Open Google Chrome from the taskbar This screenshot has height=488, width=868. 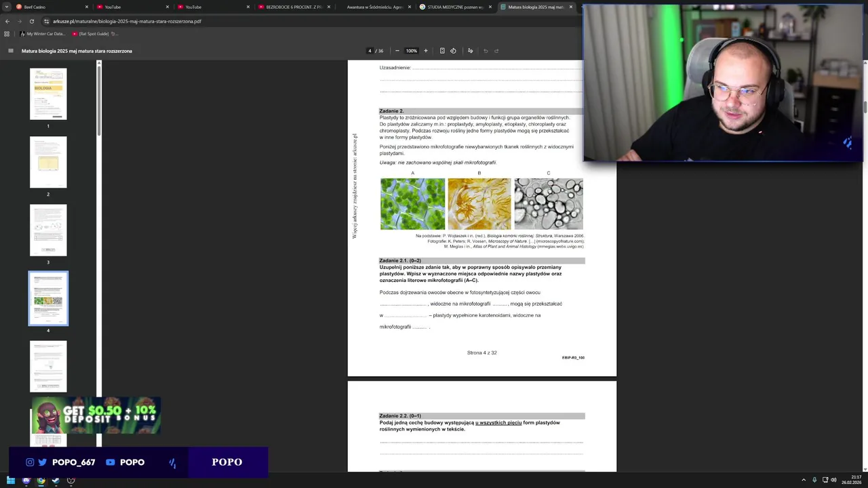point(41,481)
